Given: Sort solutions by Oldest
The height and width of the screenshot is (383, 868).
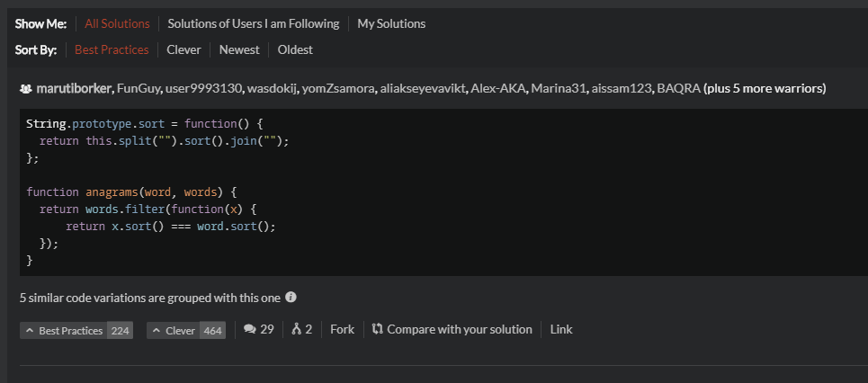Looking at the screenshot, I should pyautogui.click(x=295, y=49).
